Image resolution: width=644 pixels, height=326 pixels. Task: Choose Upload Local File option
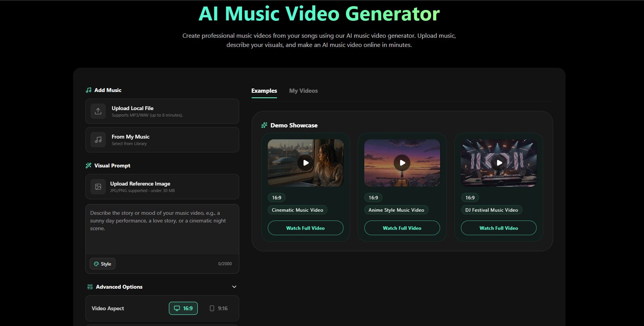[162, 111]
